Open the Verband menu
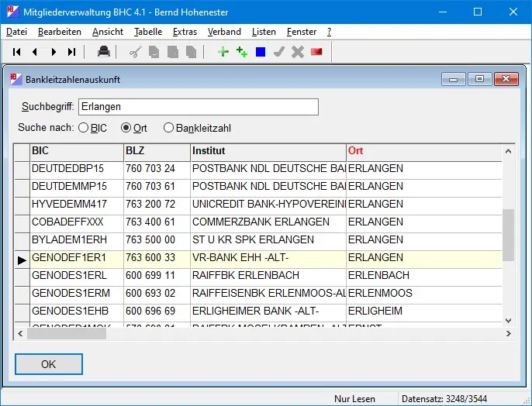This screenshot has width=532, height=406. point(224,32)
